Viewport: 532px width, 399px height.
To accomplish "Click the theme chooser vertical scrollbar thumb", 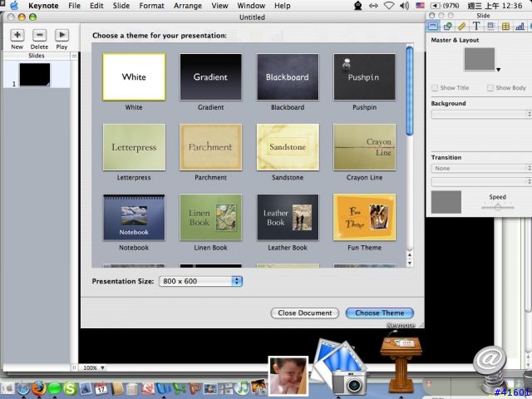I will 410,91.
